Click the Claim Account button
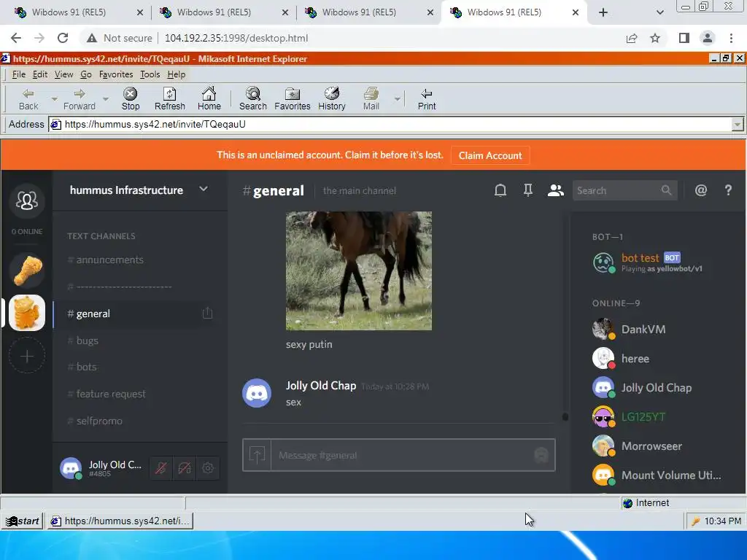Viewport: 747px width, 560px height. pos(489,156)
